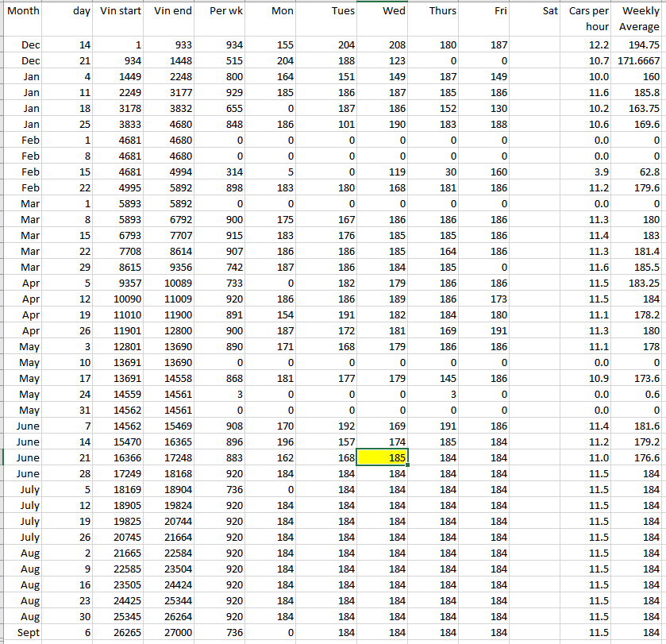Select the "Vin start" header cell
The width and height of the screenshot is (666, 644).
click(121, 11)
